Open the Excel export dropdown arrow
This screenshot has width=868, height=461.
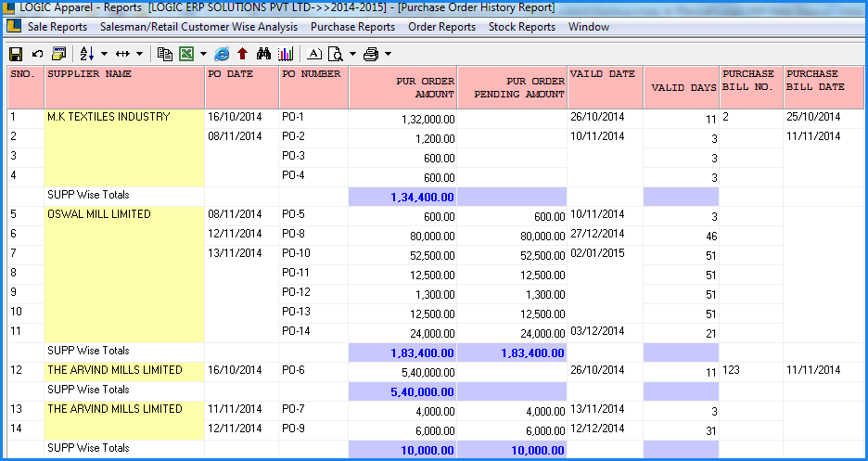203,54
